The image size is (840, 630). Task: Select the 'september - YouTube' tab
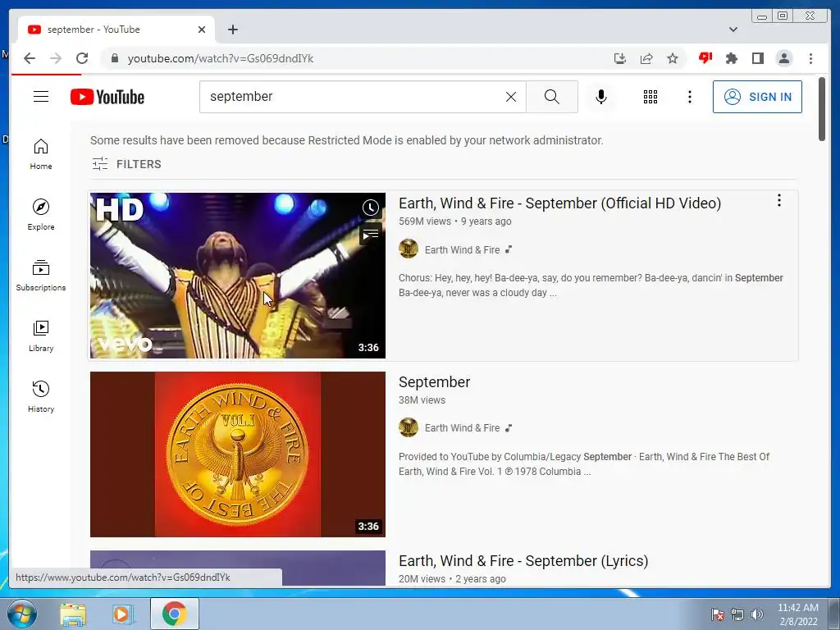tap(116, 30)
